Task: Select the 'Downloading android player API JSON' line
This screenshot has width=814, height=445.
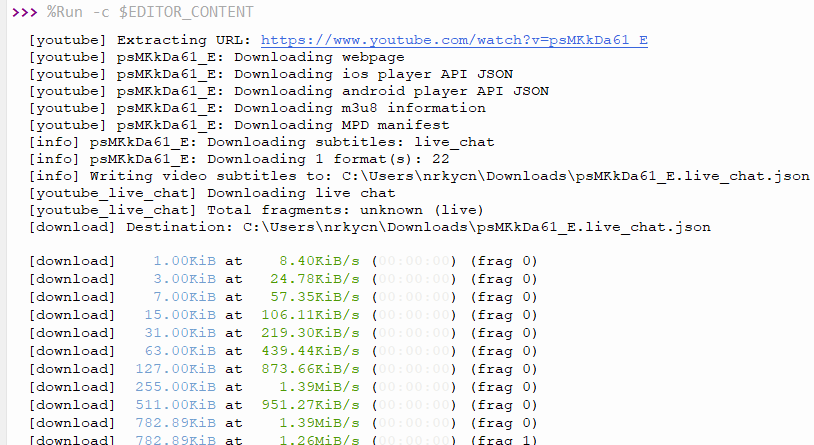Action: 289,91
